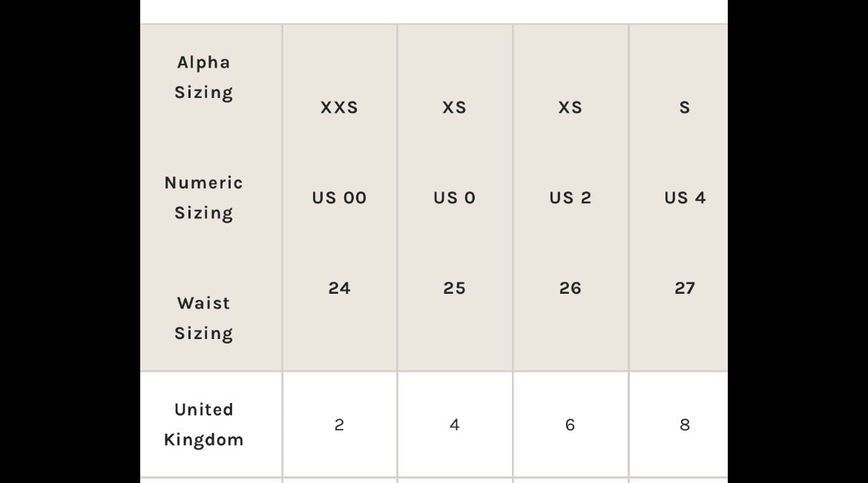Select the XS cell above US 0
Image resolution: width=868 pixels, height=483 pixels.
[454, 108]
